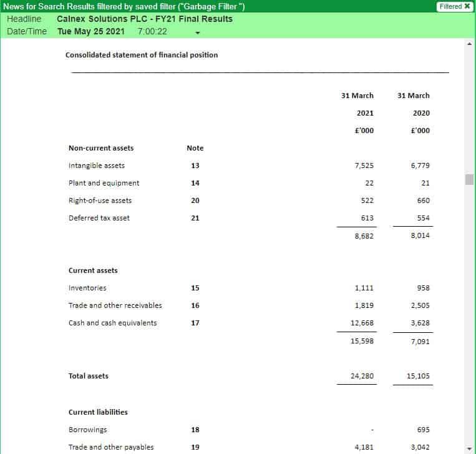The height and width of the screenshot is (454, 476).
Task: Click the News for Search Results title bar
Action: [x=124, y=6]
